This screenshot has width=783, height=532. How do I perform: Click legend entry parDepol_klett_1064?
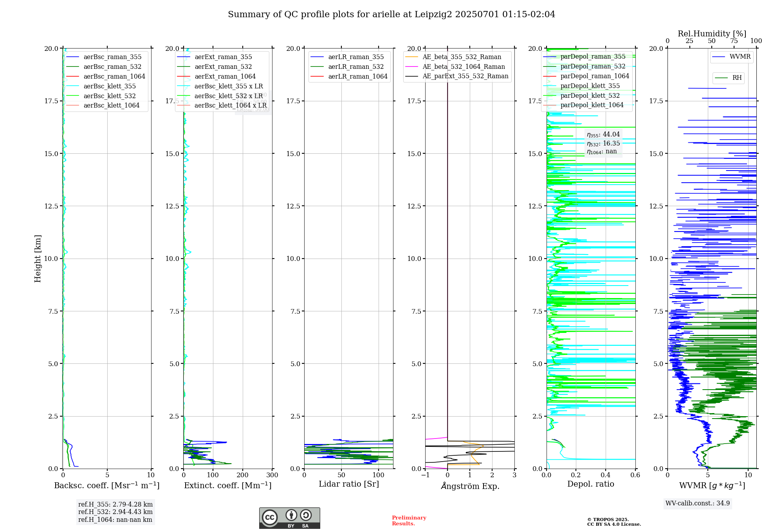[x=592, y=105]
